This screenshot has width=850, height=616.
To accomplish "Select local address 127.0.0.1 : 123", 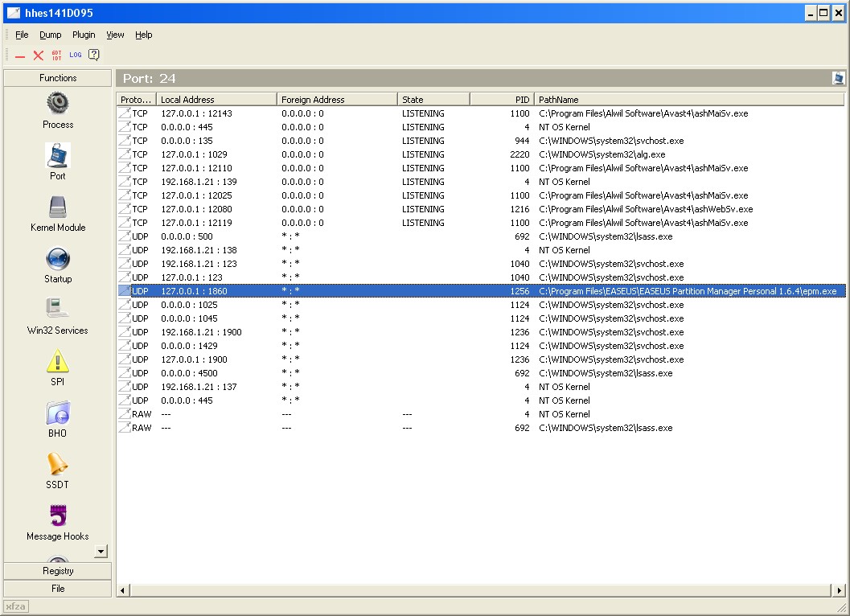I will pyautogui.click(x=191, y=277).
